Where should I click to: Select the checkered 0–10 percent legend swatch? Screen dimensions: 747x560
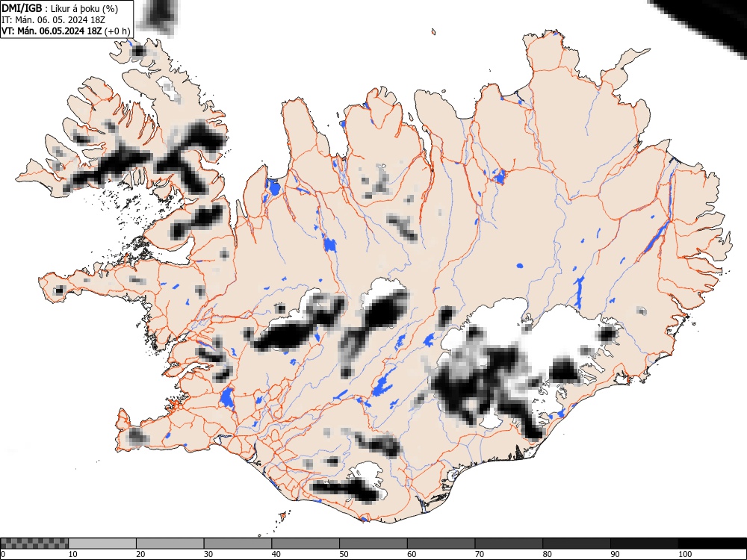pos(34,544)
